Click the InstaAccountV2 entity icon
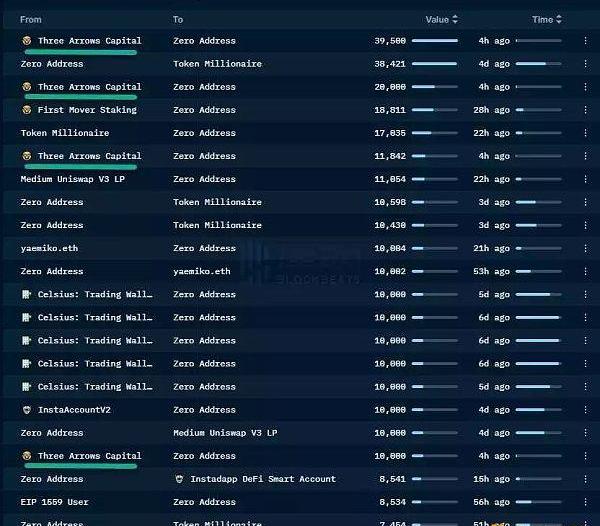The width and height of the screenshot is (600, 526). pos(27,410)
